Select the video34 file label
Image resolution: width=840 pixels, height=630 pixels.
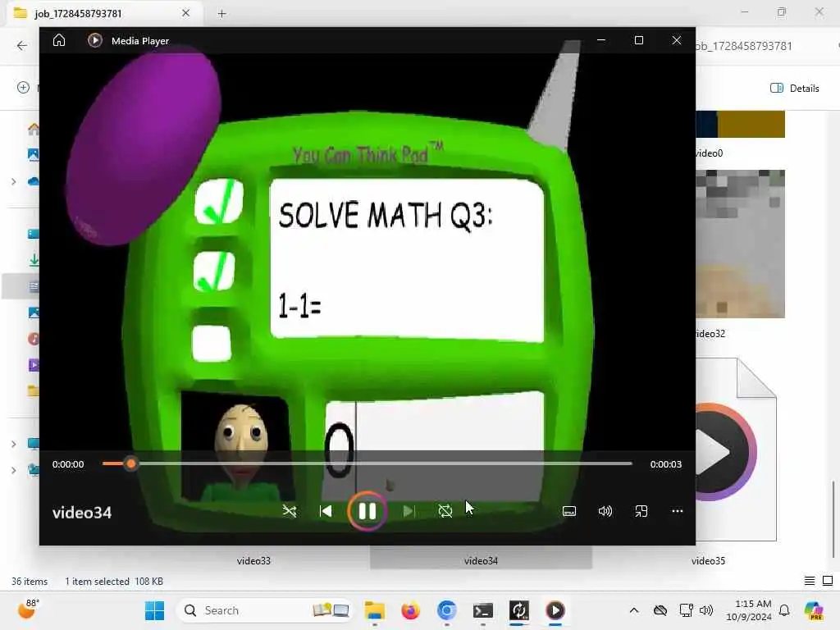(481, 561)
